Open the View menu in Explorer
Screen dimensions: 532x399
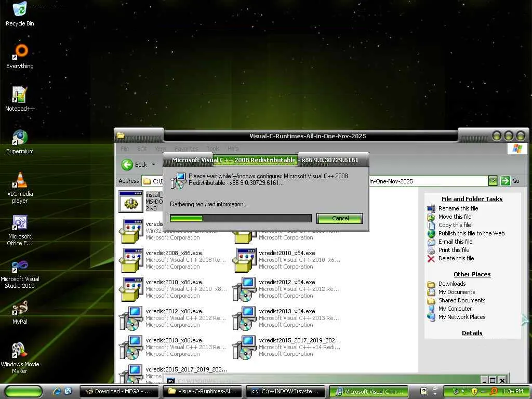(161, 149)
